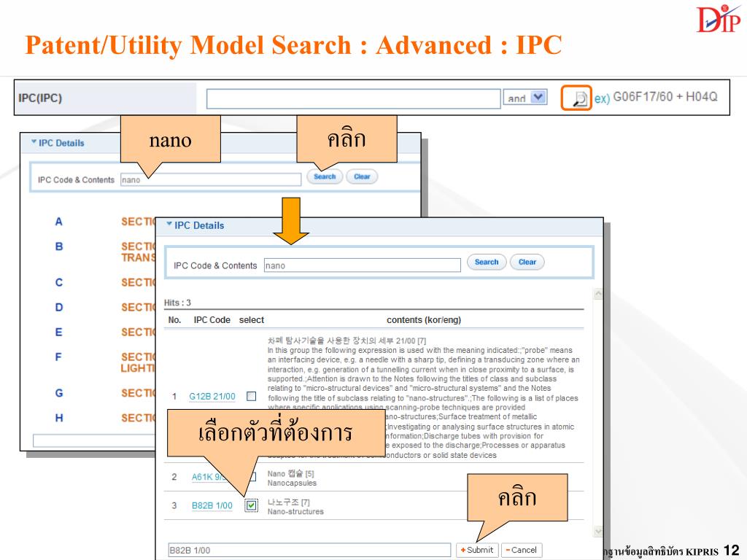Uncheck the B82B 1/00 checkbox
Screen dimensions: 747x560
251,505
